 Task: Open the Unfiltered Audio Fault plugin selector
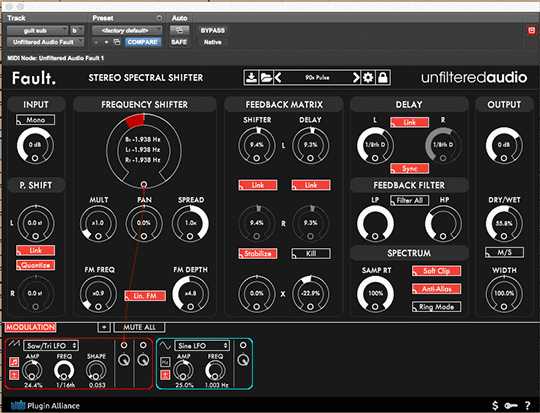(45, 42)
